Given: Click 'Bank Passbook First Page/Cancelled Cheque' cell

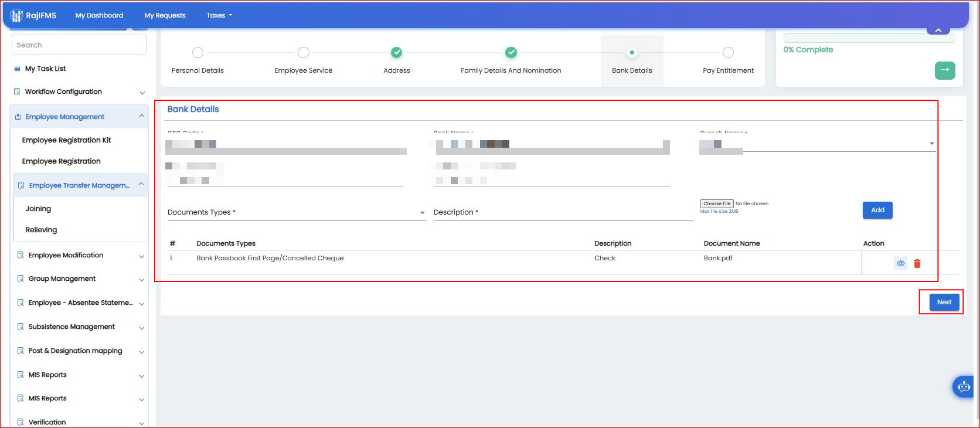Looking at the screenshot, I should [x=270, y=258].
